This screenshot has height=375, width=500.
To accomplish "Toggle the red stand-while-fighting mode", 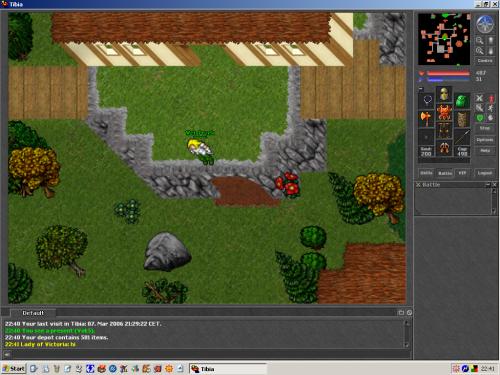I will pos(491,98).
